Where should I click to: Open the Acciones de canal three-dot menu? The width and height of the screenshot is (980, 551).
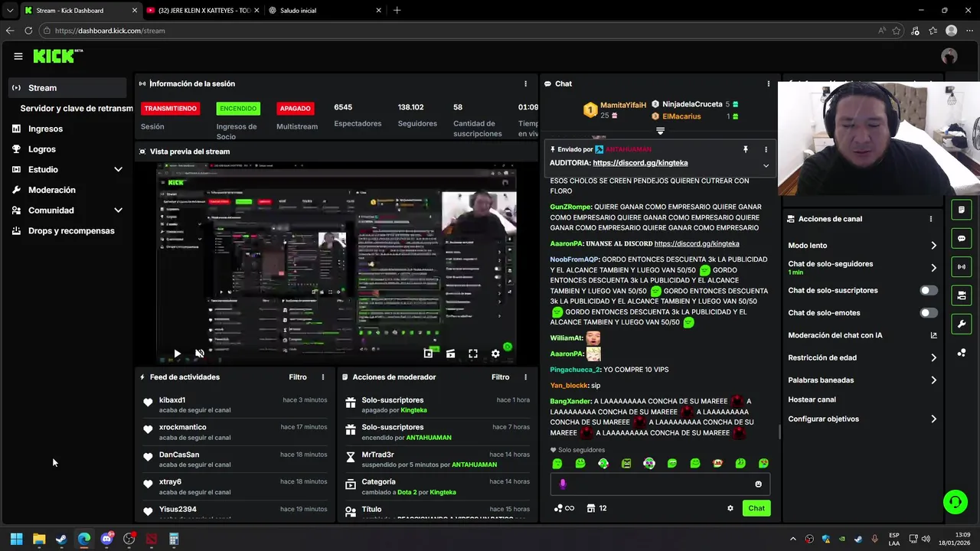point(931,219)
